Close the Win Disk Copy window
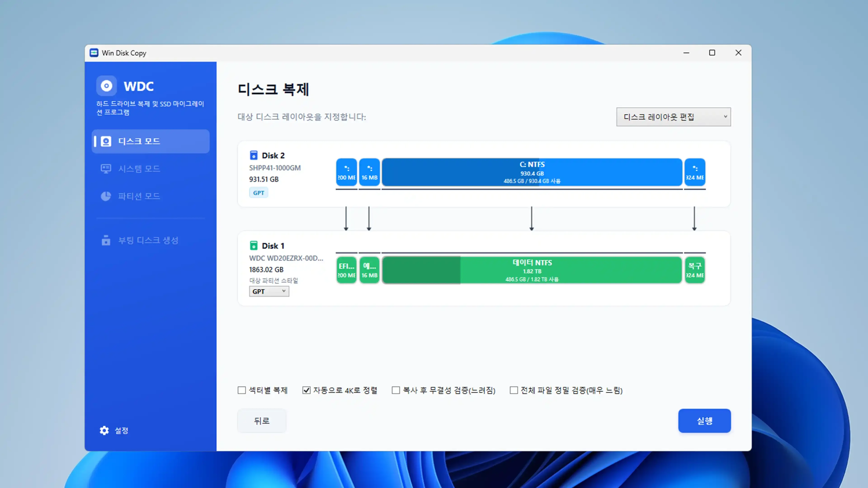The height and width of the screenshot is (488, 868). click(738, 53)
